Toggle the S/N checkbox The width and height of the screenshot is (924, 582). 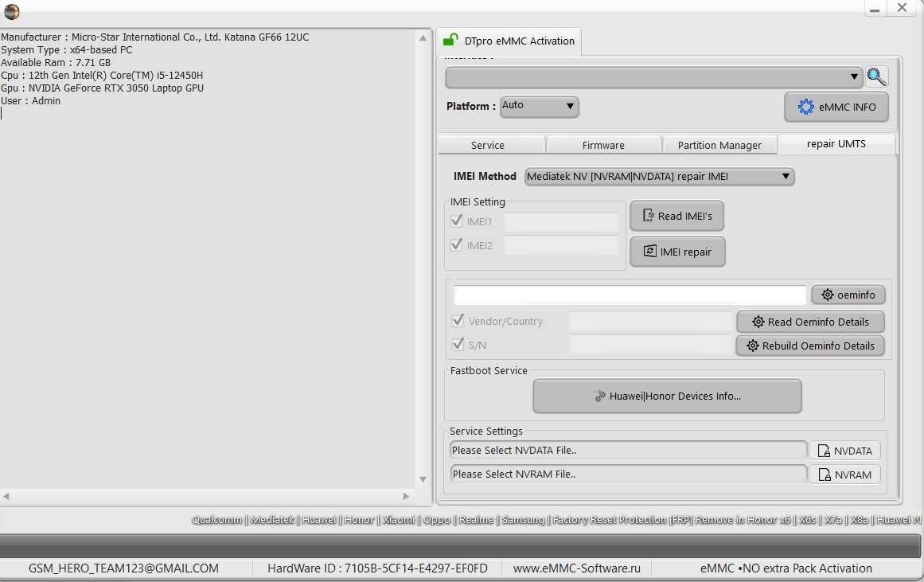[458, 345]
